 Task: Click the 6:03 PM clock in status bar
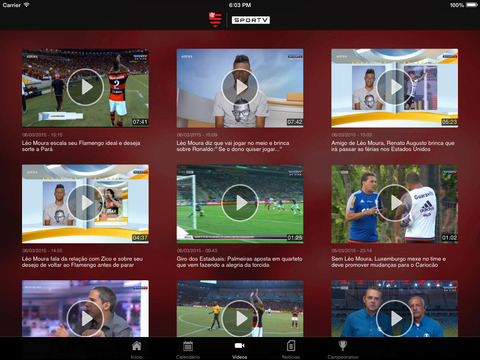click(240, 5)
